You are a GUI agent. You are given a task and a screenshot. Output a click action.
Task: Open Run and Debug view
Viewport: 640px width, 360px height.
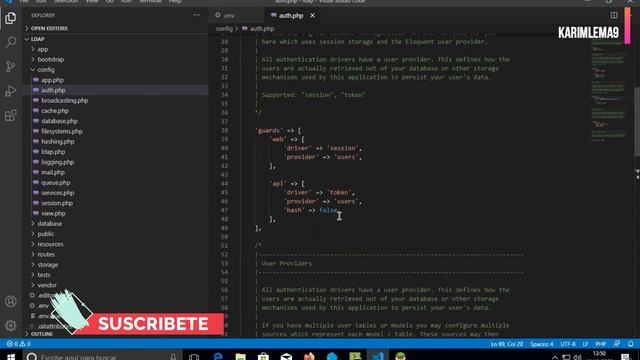[11, 91]
